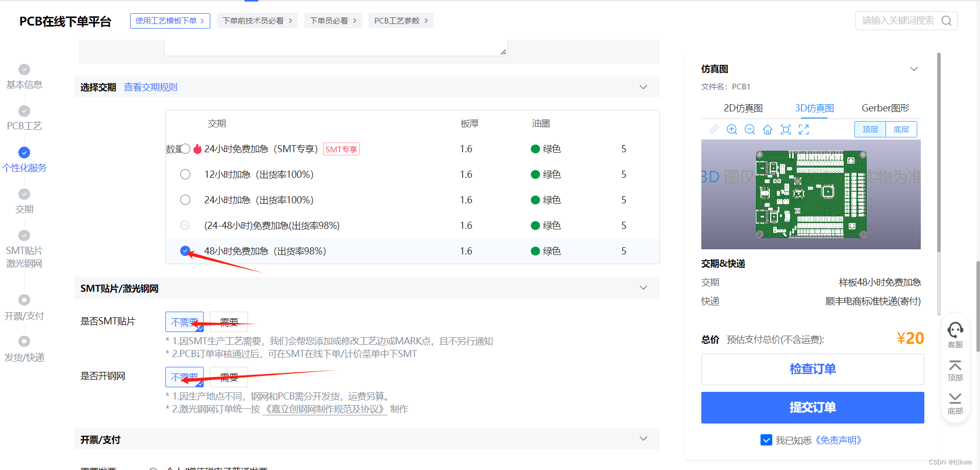
Task: Switch to 3D仿真图 tab
Action: point(814,108)
